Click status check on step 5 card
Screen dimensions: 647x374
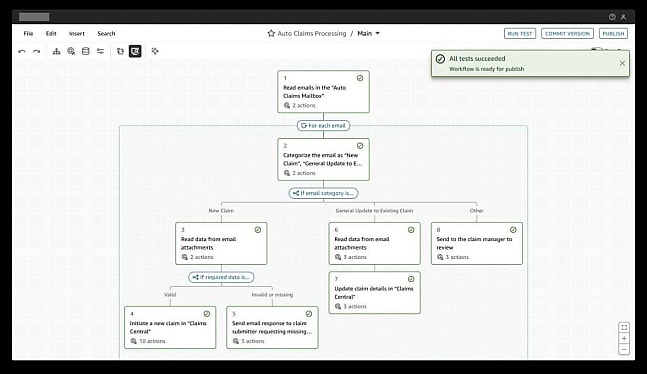pyautogui.click(x=309, y=314)
